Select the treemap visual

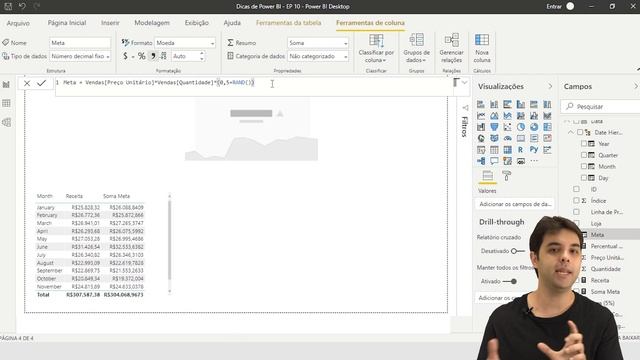(547, 127)
